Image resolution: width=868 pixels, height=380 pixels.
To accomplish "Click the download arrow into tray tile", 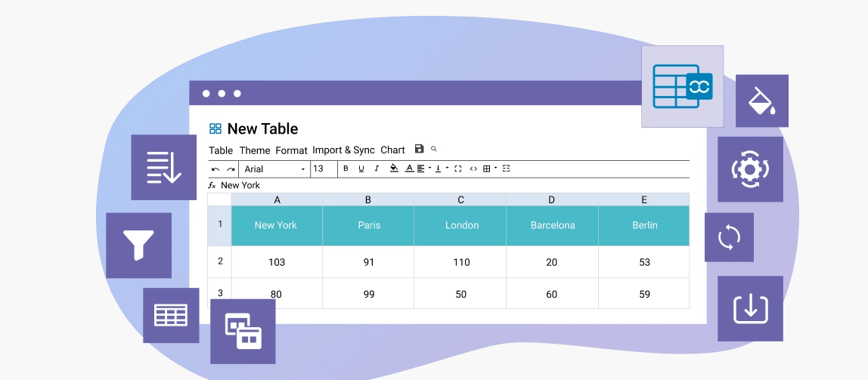I will click(x=750, y=309).
